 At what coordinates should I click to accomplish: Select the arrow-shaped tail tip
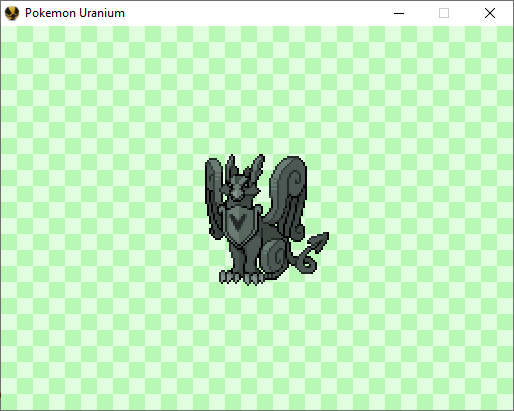pos(318,242)
